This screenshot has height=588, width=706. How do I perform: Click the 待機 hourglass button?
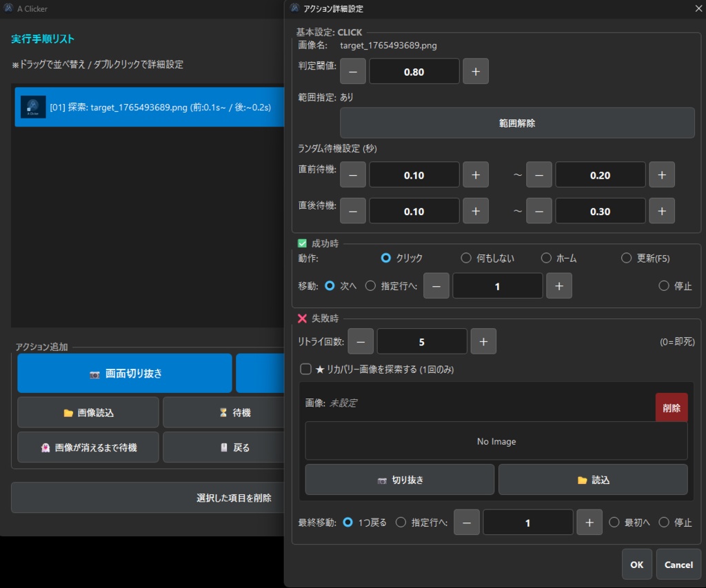click(224, 412)
